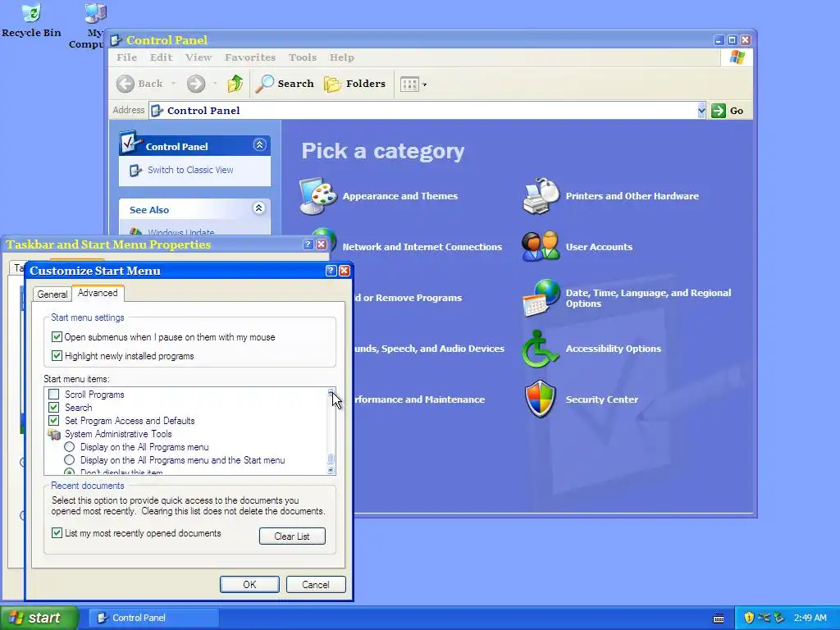Click the Switch to Classic View link
Viewport: 840px width, 630px height.
pyautogui.click(x=190, y=170)
